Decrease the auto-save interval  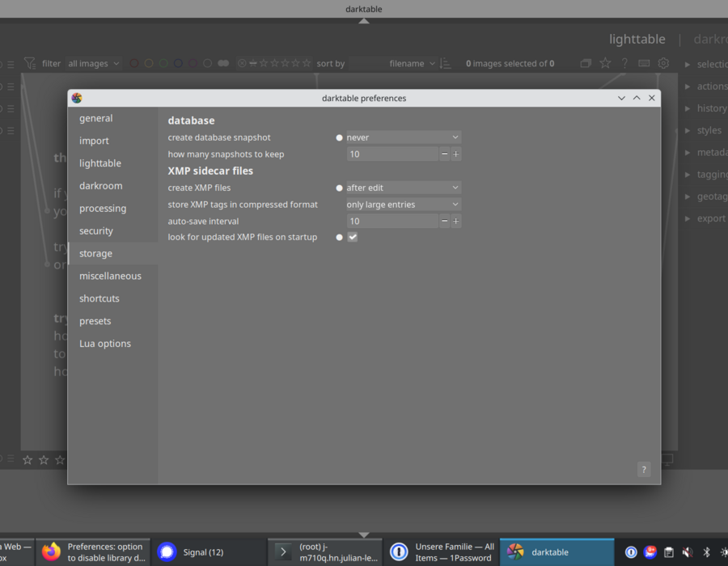click(444, 221)
